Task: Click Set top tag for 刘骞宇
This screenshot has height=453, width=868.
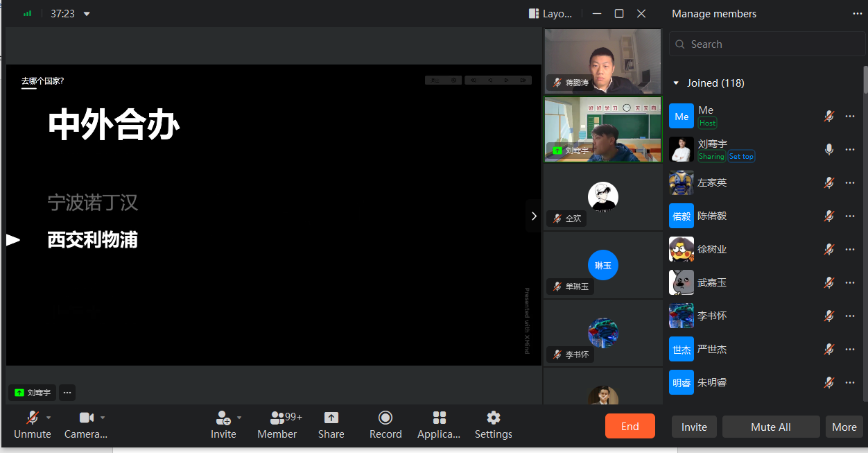Action: coord(741,157)
